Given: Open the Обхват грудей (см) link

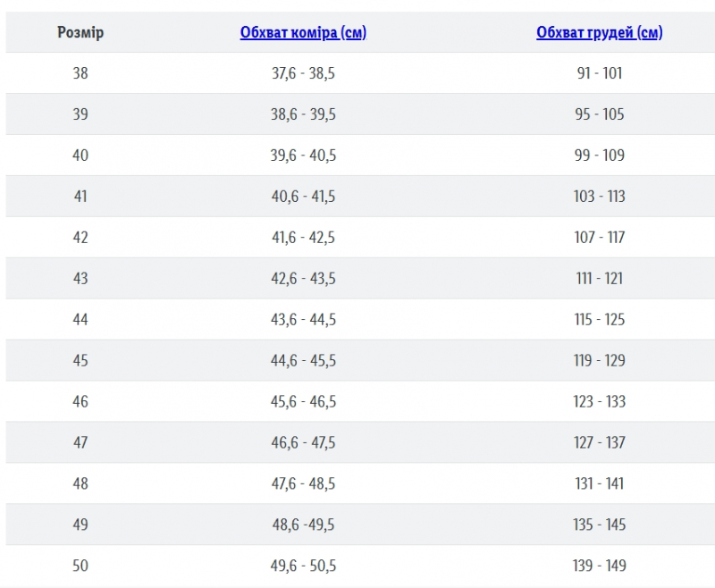Looking at the screenshot, I should pyautogui.click(x=599, y=32).
